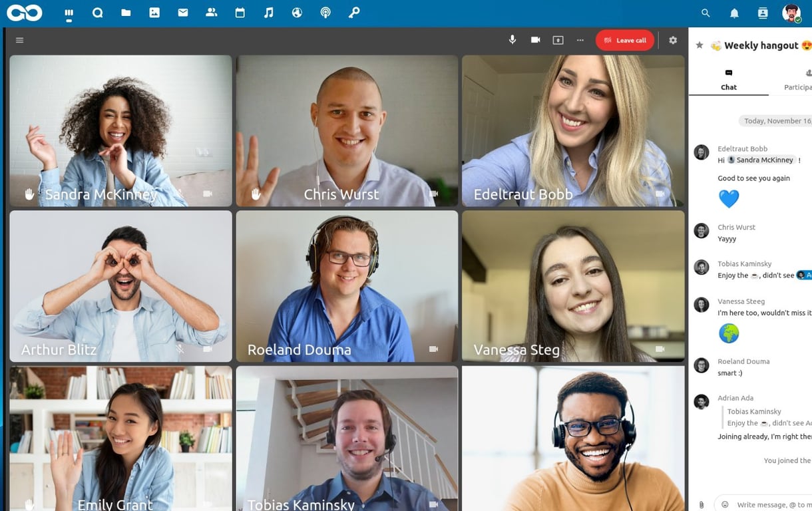Open the Calendar app icon
The height and width of the screenshot is (511, 812).
(x=240, y=13)
